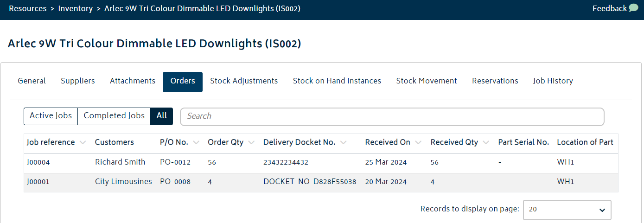Expand the Order Qty column chevron
The width and height of the screenshot is (644, 223).
pos(251,143)
